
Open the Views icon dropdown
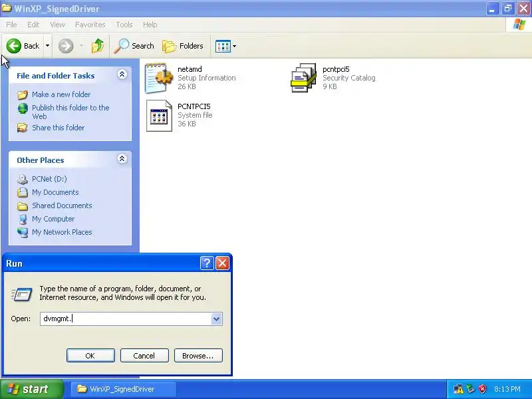tap(225, 46)
